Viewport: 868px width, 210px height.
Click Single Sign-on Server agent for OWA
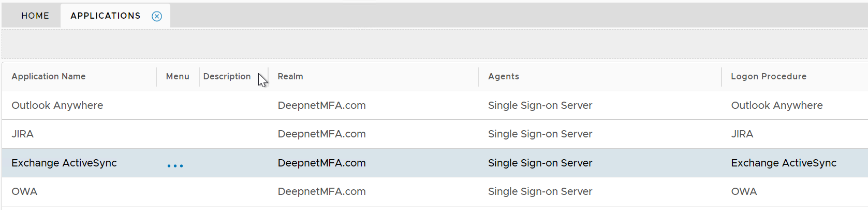coord(540,192)
